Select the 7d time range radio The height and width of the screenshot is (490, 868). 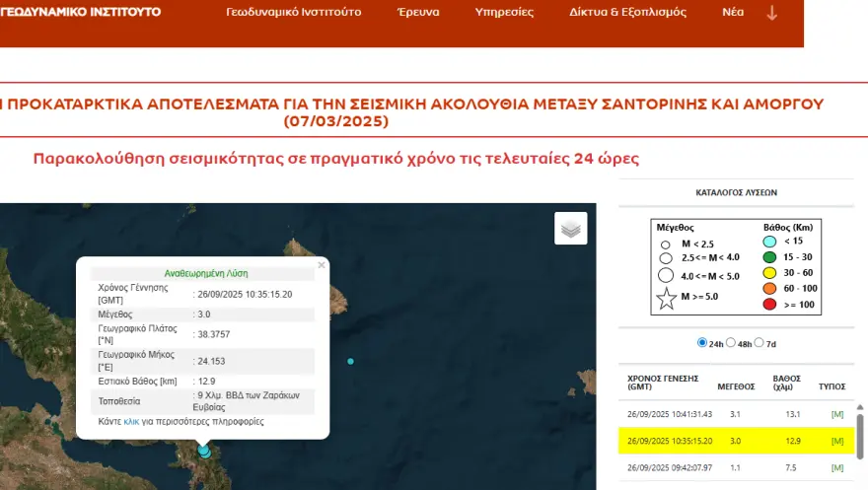click(x=760, y=343)
